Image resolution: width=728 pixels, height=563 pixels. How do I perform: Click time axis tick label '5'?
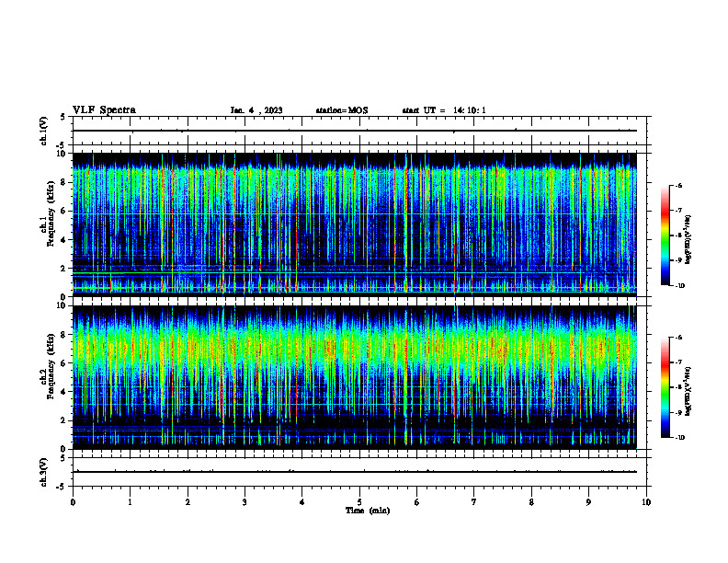[x=359, y=502]
